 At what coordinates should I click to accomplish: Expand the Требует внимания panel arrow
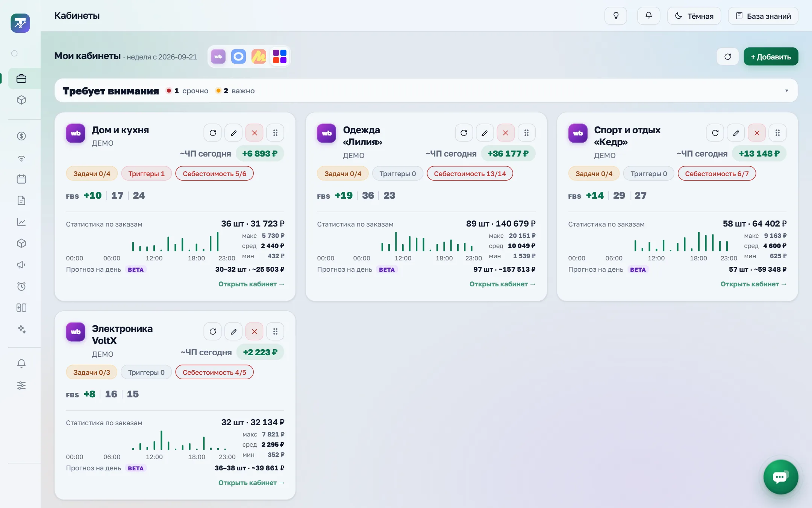tap(786, 91)
